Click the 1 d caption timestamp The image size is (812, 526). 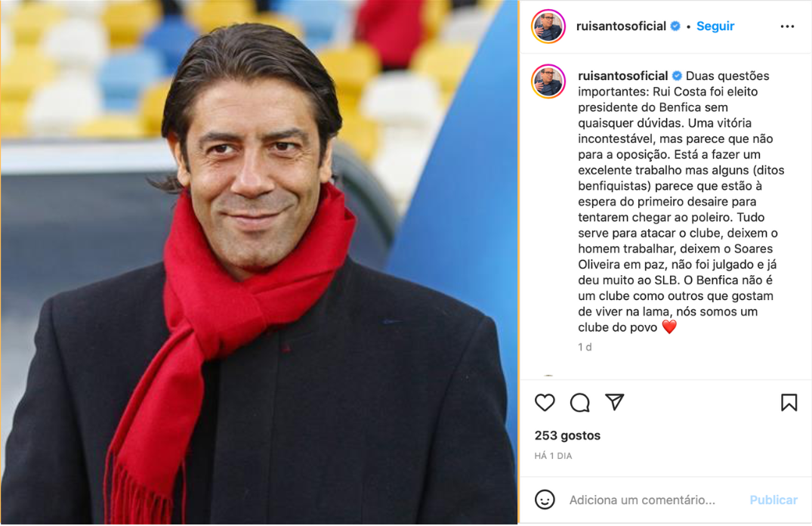(x=585, y=347)
